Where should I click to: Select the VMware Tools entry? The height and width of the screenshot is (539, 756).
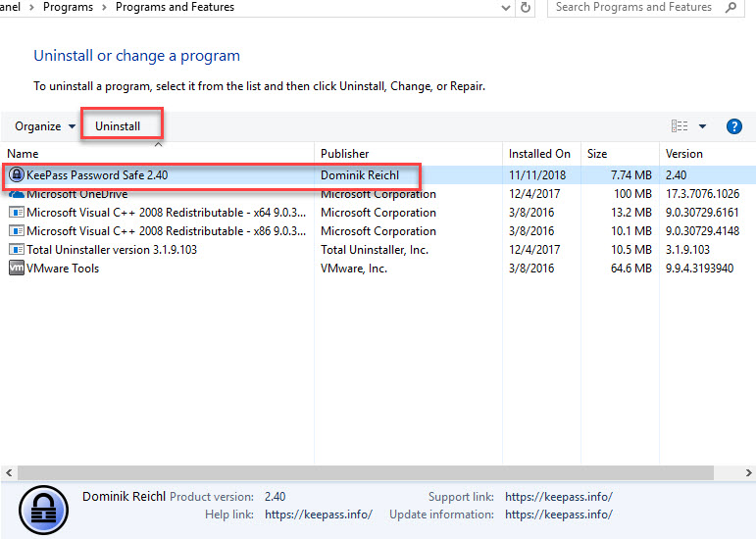click(x=378, y=269)
